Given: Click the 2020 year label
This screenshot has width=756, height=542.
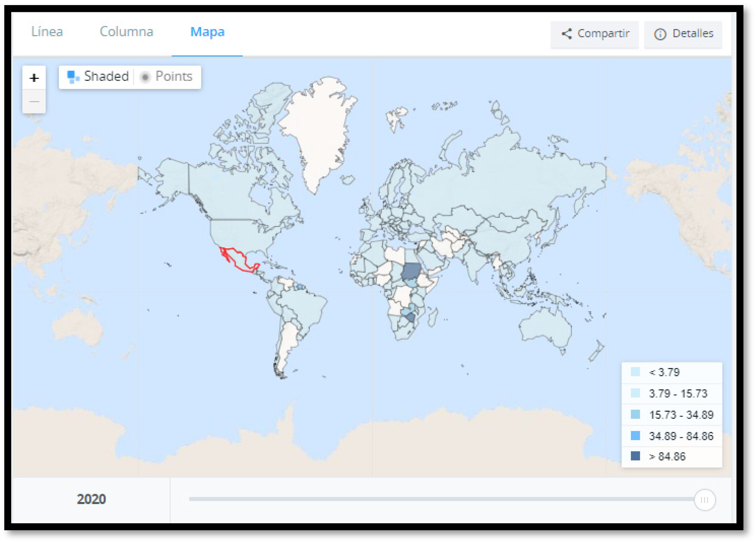Looking at the screenshot, I should (x=91, y=499).
